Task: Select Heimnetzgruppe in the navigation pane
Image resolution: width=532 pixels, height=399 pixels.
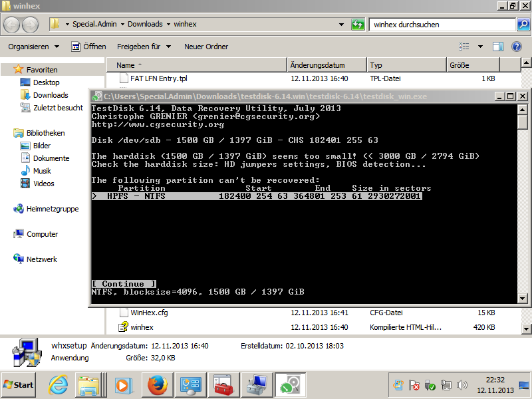Action: click(53, 209)
